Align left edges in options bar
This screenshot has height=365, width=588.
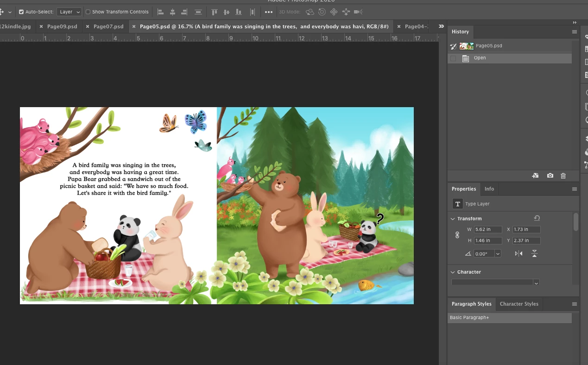[161, 12]
